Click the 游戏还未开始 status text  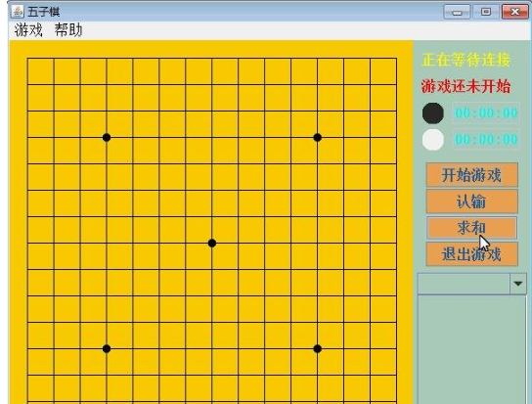click(466, 86)
